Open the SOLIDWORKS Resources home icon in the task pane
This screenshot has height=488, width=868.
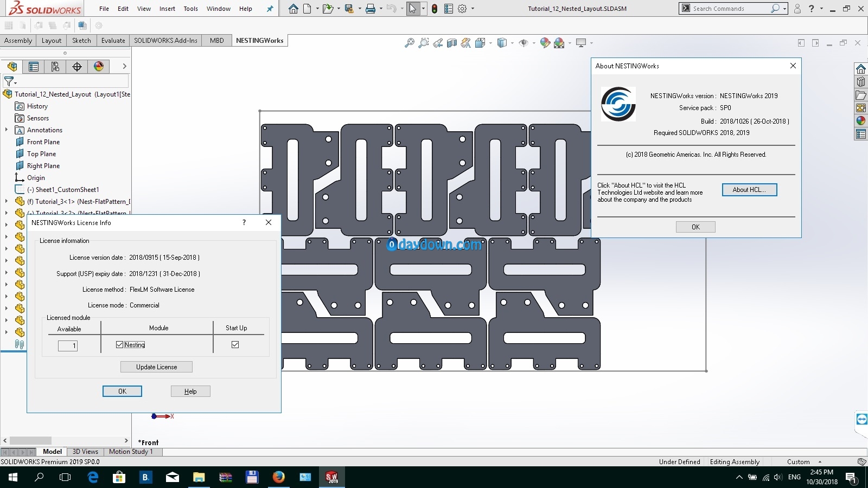click(x=861, y=69)
